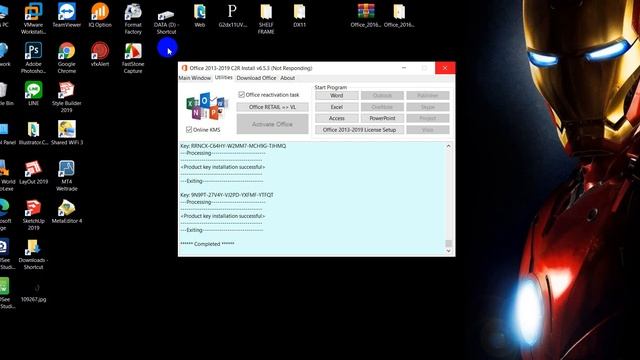Open the Shared WiFi 3 icon
Viewport: 640px width, 360px height.
67,133
